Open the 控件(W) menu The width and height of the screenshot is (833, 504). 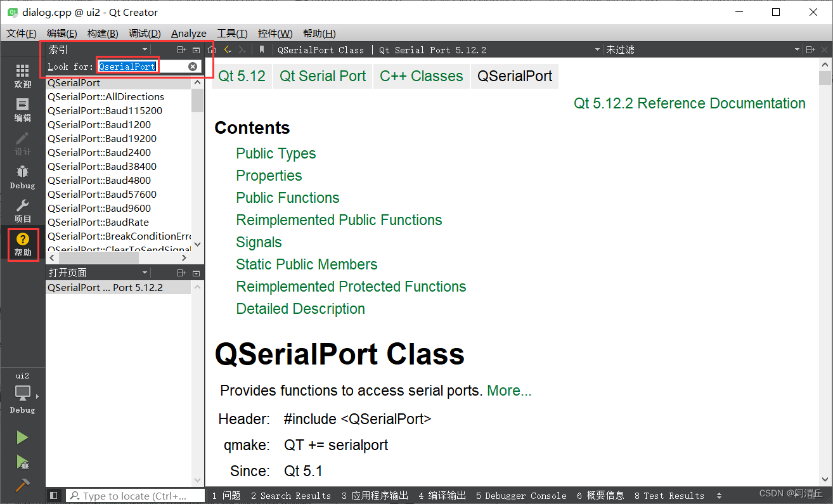275,33
